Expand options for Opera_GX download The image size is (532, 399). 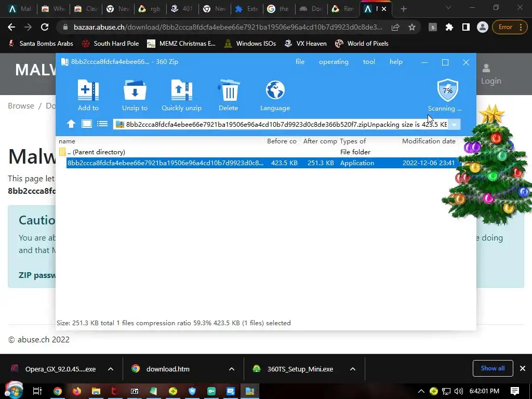click(111, 369)
